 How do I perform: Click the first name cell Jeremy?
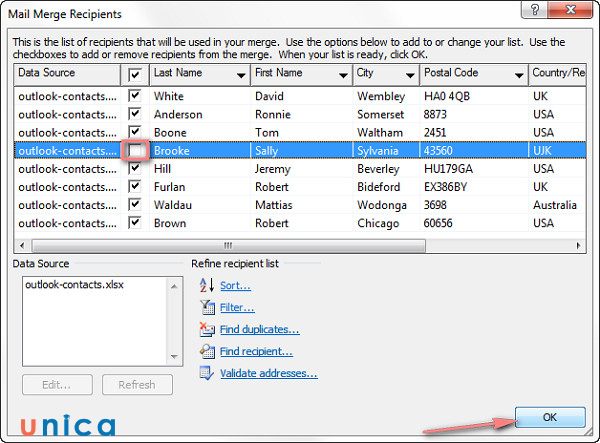(273, 169)
